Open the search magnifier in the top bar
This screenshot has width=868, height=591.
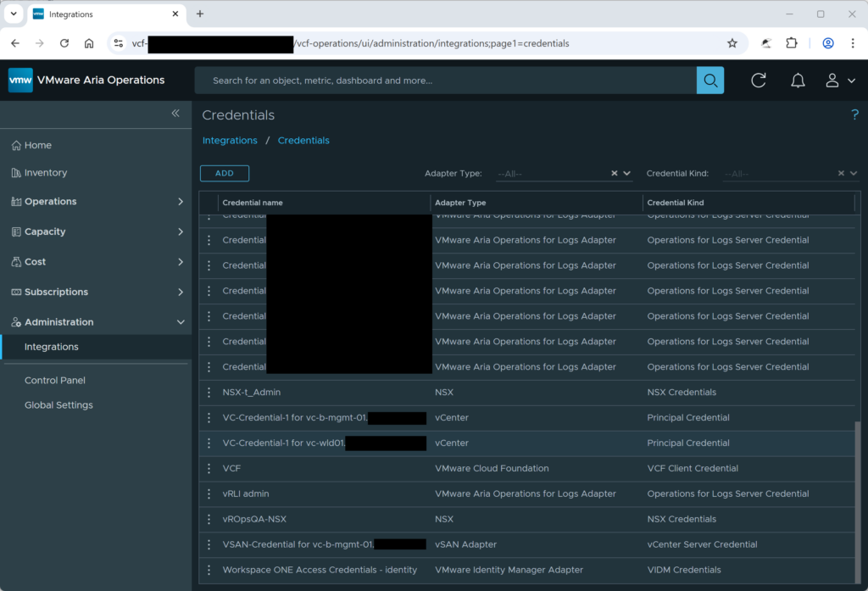[710, 80]
